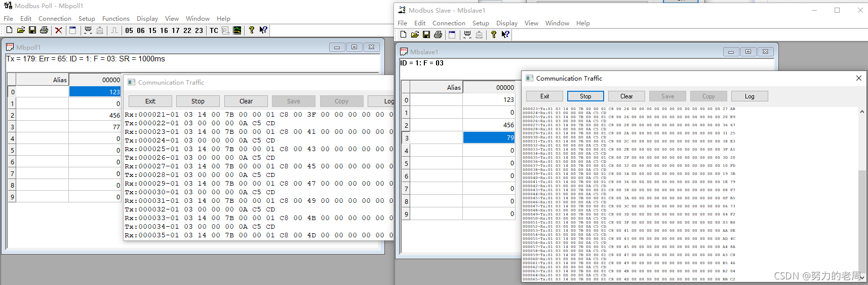Image resolution: width=868 pixels, height=285 pixels.
Task: Open slave definition window icon in Modbus Slave
Action: (x=452, y=34)
